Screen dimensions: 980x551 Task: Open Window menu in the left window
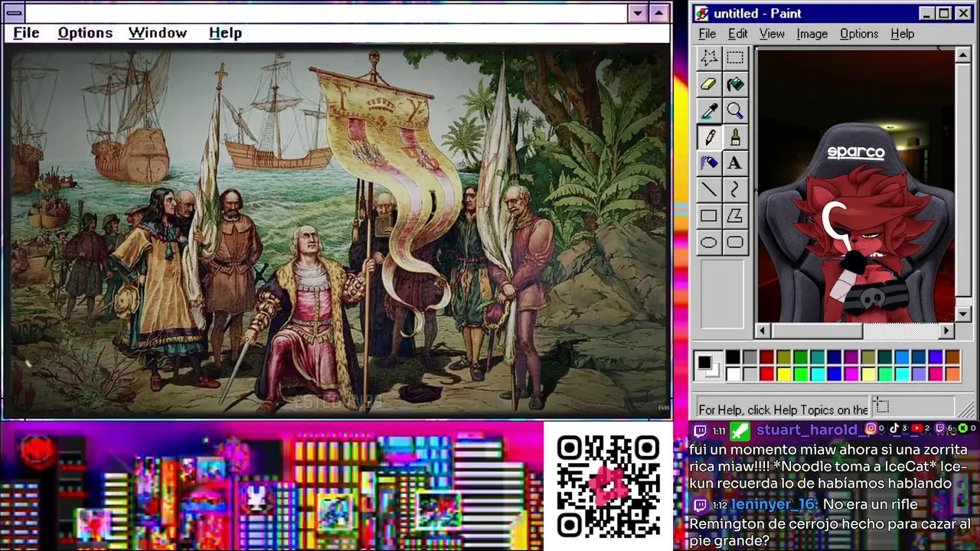click(158, 33)
